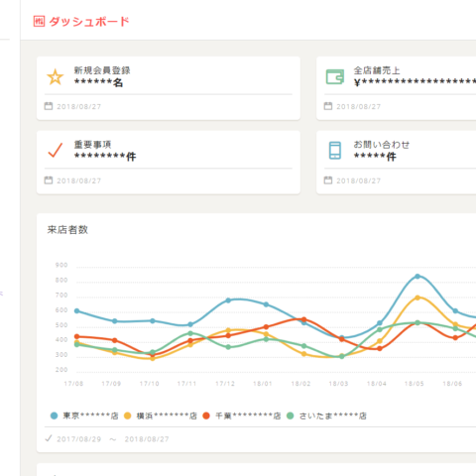This screenshot has width=476, height=476.
Task: Click the yellow data point at 18/05
Action: [417, 297]
